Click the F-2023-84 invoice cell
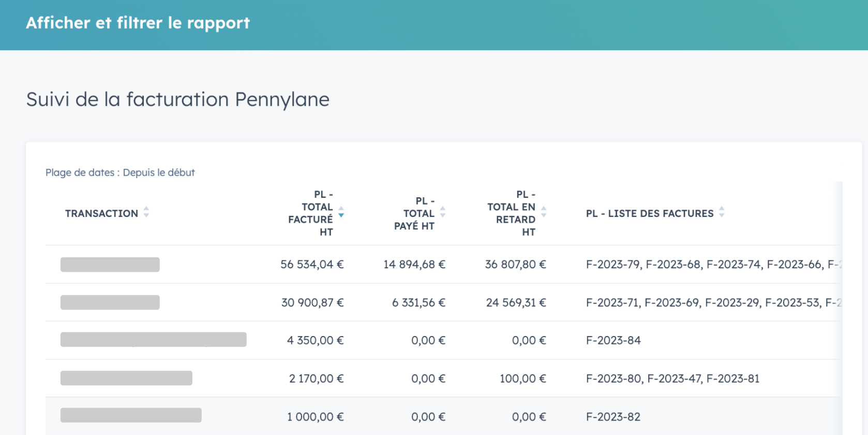868x435 pixels. pyautogui.click(x=613, y=340)
